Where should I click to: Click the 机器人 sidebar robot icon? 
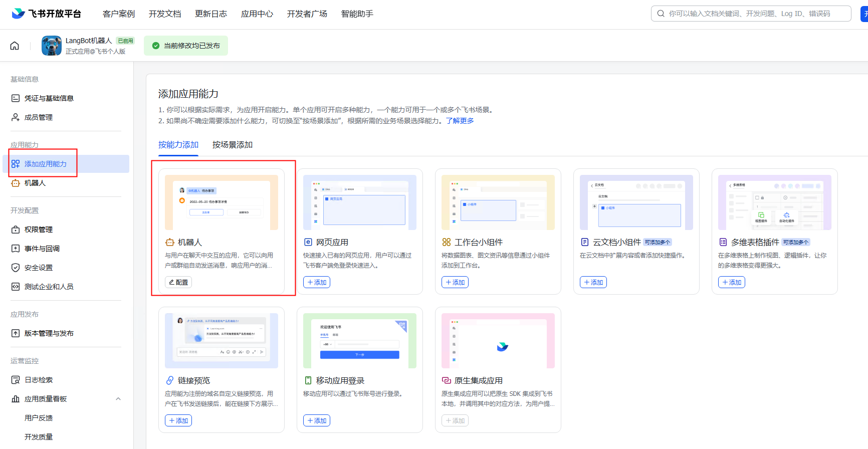[16, 183]
